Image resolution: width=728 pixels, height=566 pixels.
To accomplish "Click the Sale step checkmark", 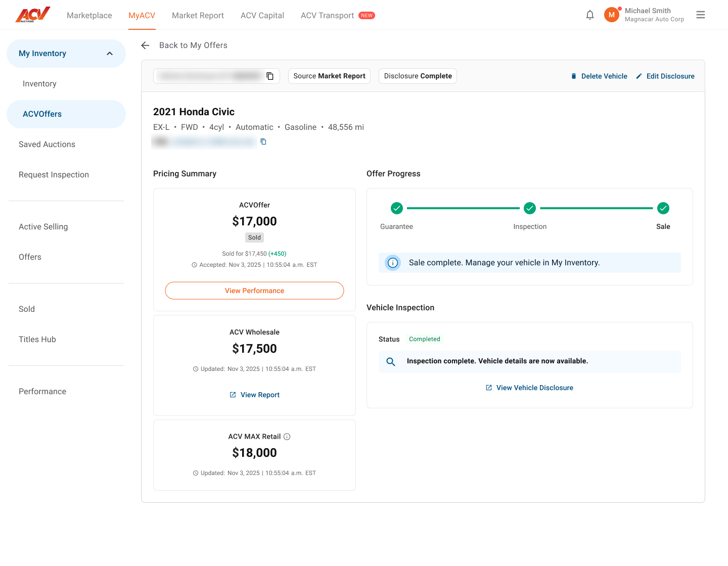I will click(663, 208).
